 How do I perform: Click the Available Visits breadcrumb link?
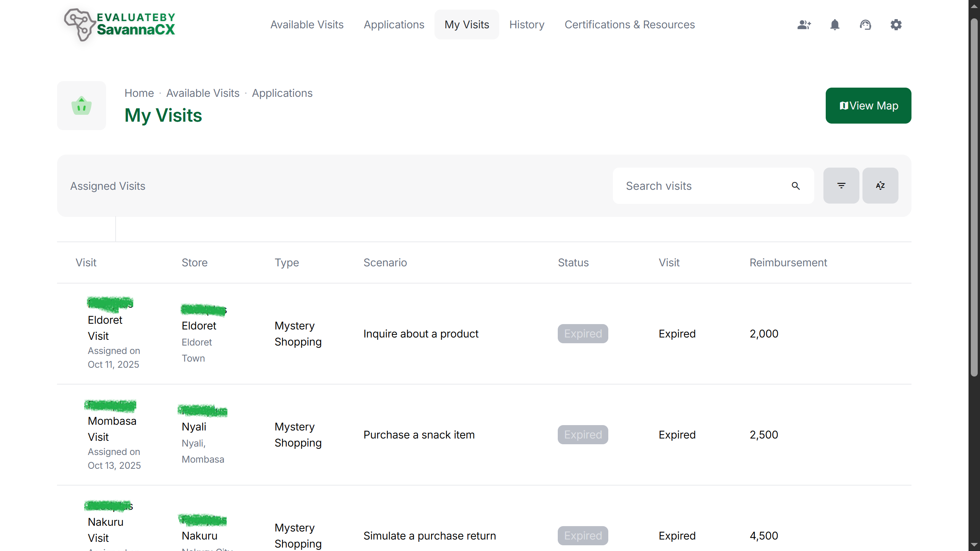(x=203, y=93)
